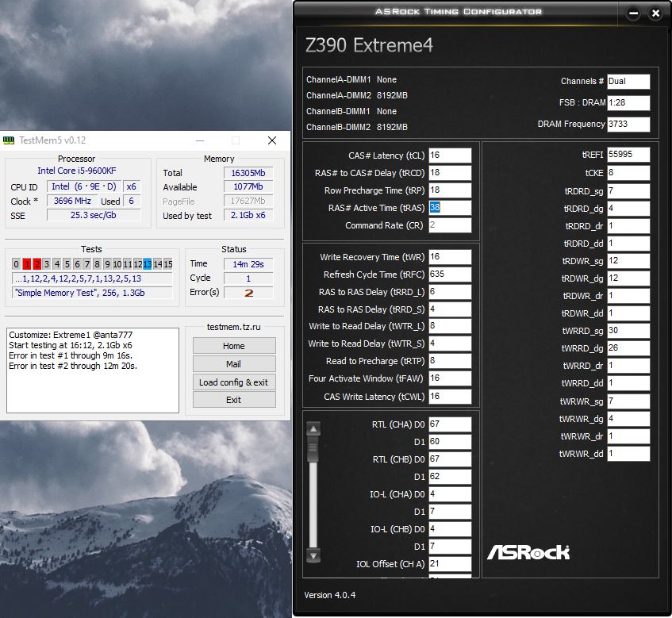The height and width of the screenshot is (618, 672).
Task: Click the tWRRD_dg value field
Action: point(628,348)
